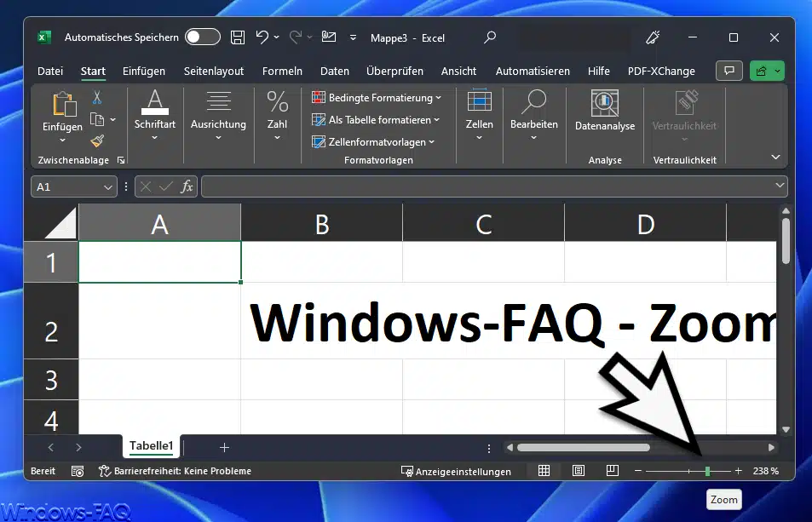This screenshot has width=812, height=522.
Task: Switch to the Seitenlayout tab
Action: 213,71
